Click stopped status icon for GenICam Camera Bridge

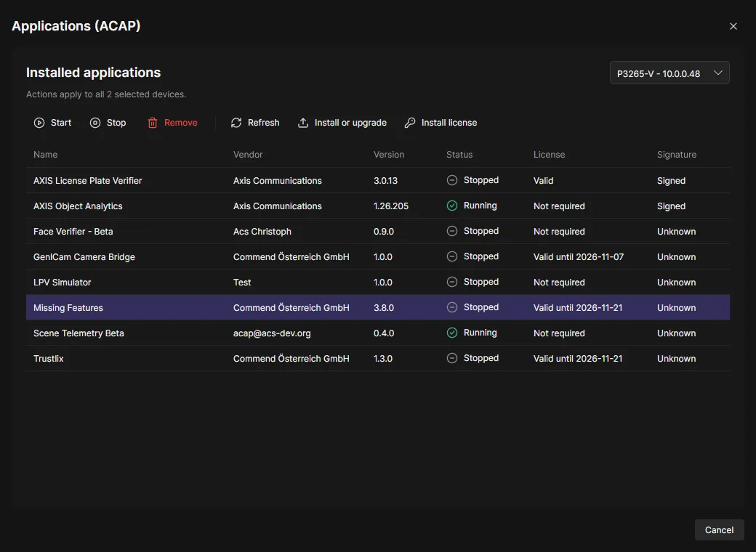click(x=451, y=256)
